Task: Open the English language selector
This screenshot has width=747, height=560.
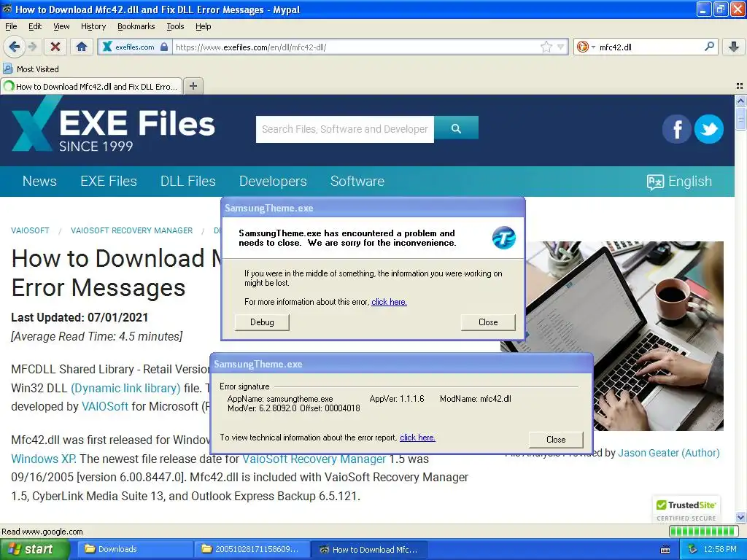Action: [x=679, y=181]
